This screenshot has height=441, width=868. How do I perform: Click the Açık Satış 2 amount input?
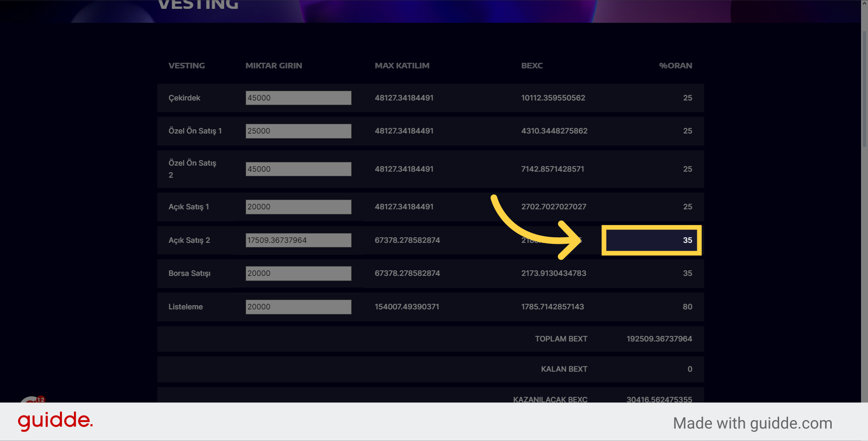coord(298,240)
